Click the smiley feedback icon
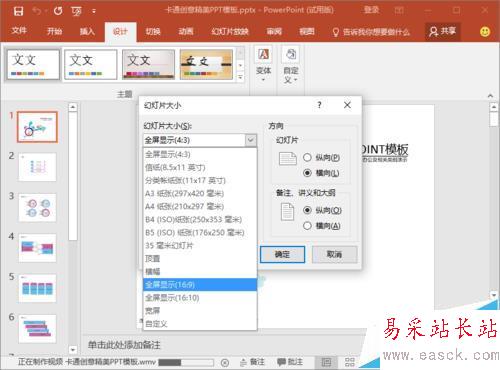 click(485, 32)
